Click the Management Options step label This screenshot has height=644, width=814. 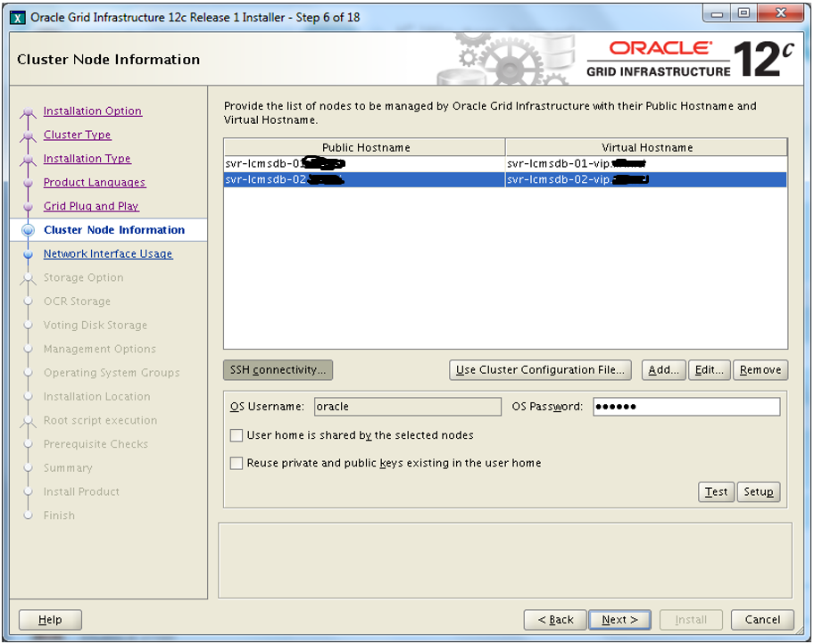(x=100, y=350)
